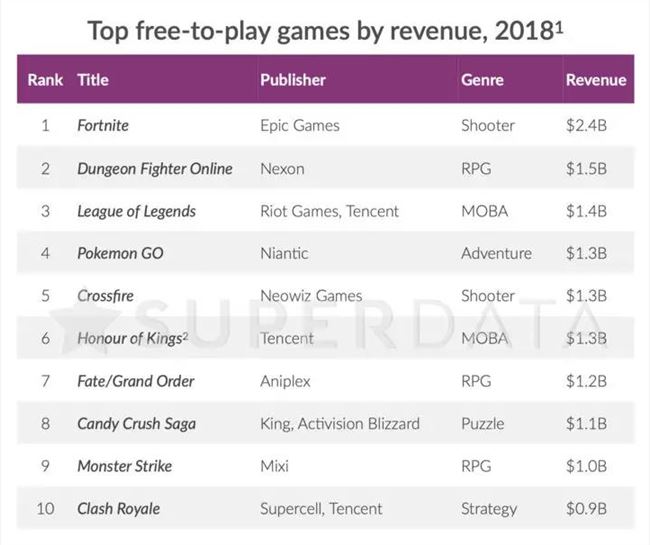650x545 pixels.
Task: Click the Revenue column header
Action: (596, 80)
